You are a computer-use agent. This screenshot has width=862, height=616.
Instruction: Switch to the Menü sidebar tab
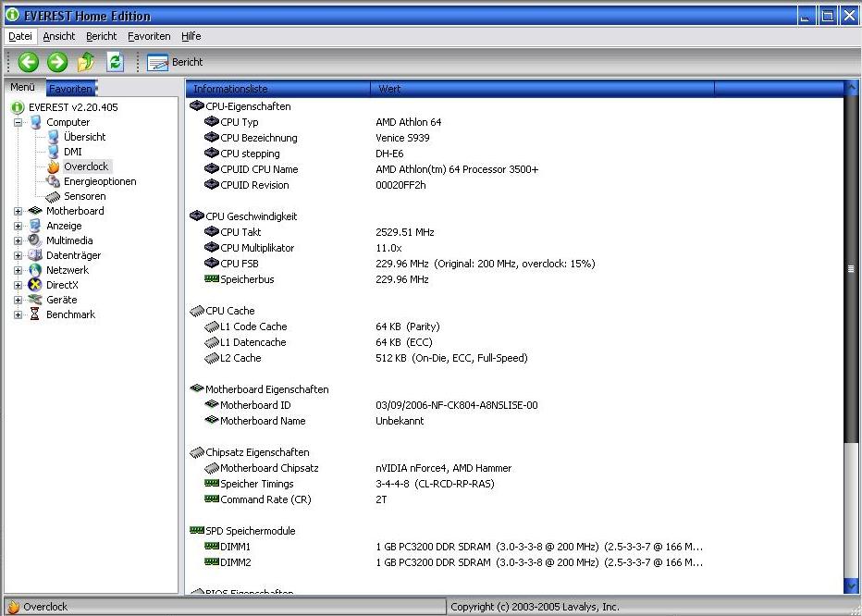pos(22,88)
